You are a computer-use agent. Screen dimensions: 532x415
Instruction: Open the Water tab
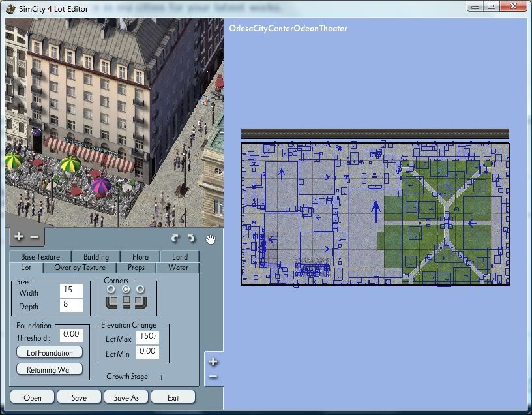click(178, 268)
